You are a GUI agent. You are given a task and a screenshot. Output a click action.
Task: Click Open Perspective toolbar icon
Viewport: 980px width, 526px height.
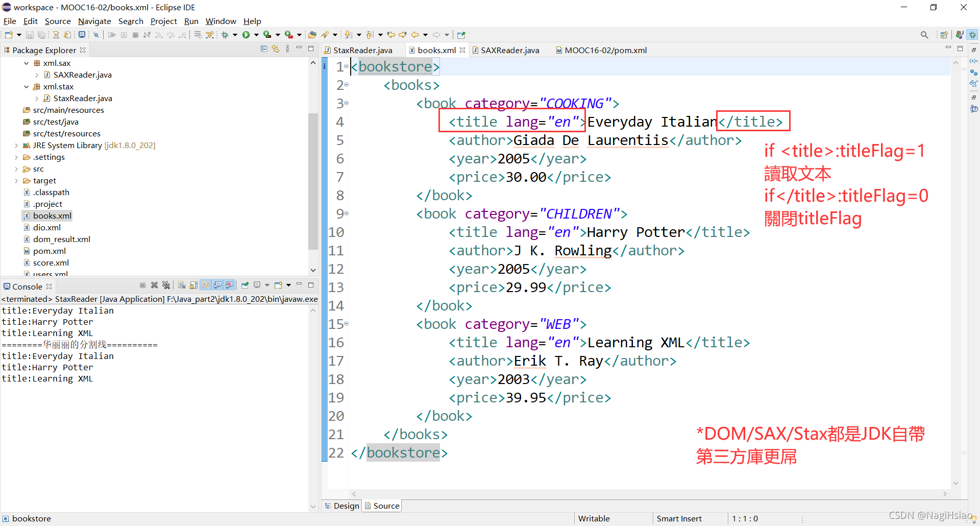[x=944, y=35]
